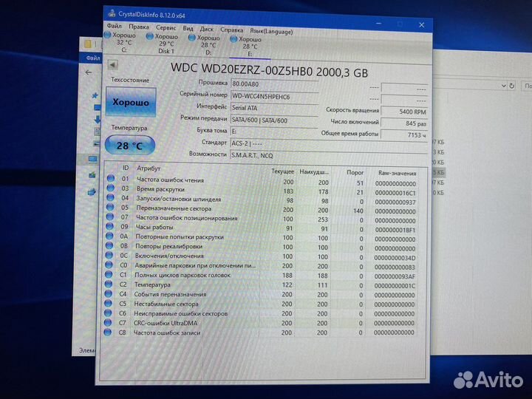Click the CrystalDiskInfo title bar icon
This screenshot has height=399, width=532.
[x=112, y=13]
